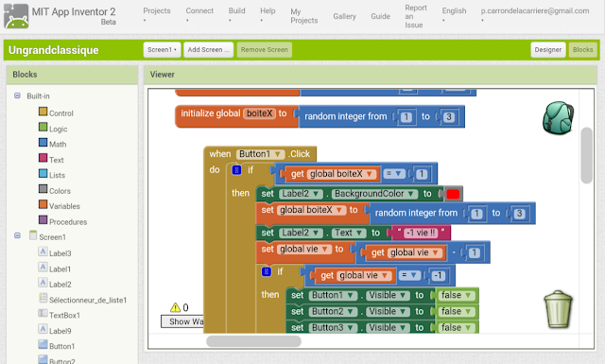Screen dimensions: 605x364
Task: Open the get global boiteX variable dropdown
Action: point(342,174)
